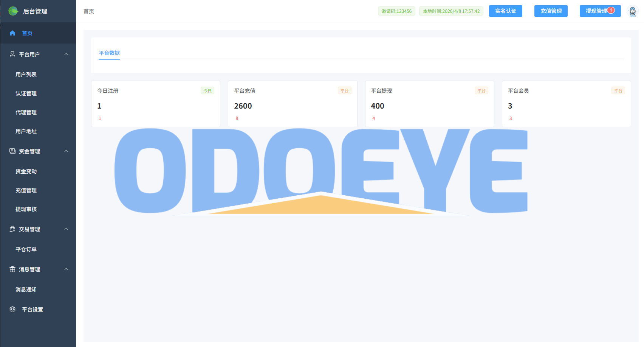Click the 本地时间 timestamp tag
This screenshot has width=644, height=347.
451,11
